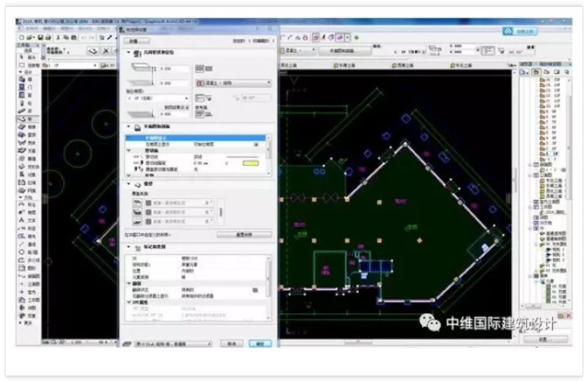This screenshot has height=381, width=588.
Task: Collapse the Tags and Categories section
Action: point(129,247)
